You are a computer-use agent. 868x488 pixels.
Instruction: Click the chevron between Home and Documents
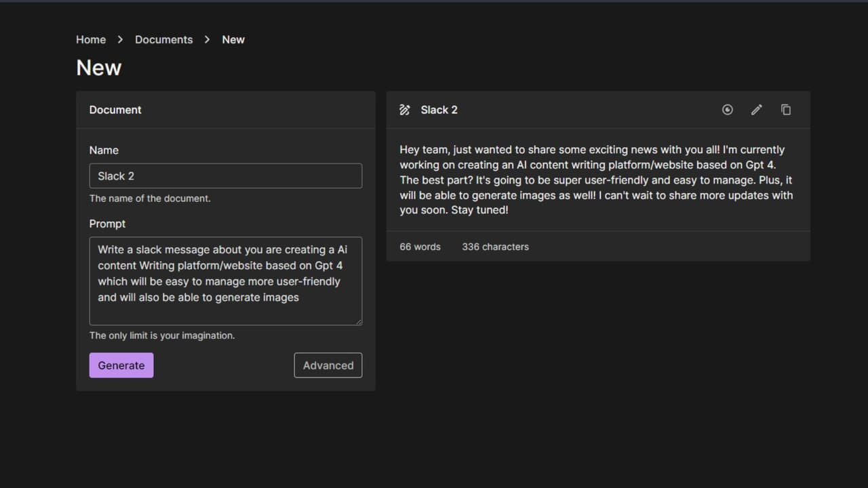point(120,40)
